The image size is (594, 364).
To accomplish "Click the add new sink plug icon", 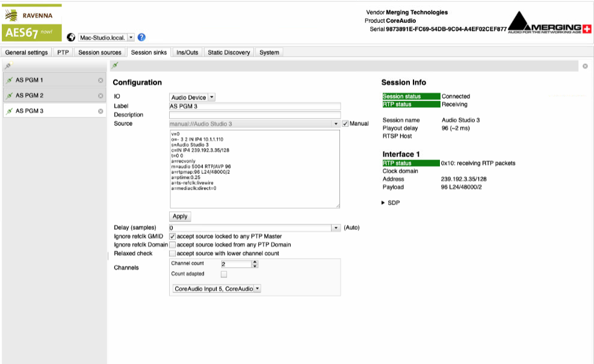I will click(8, 65).
